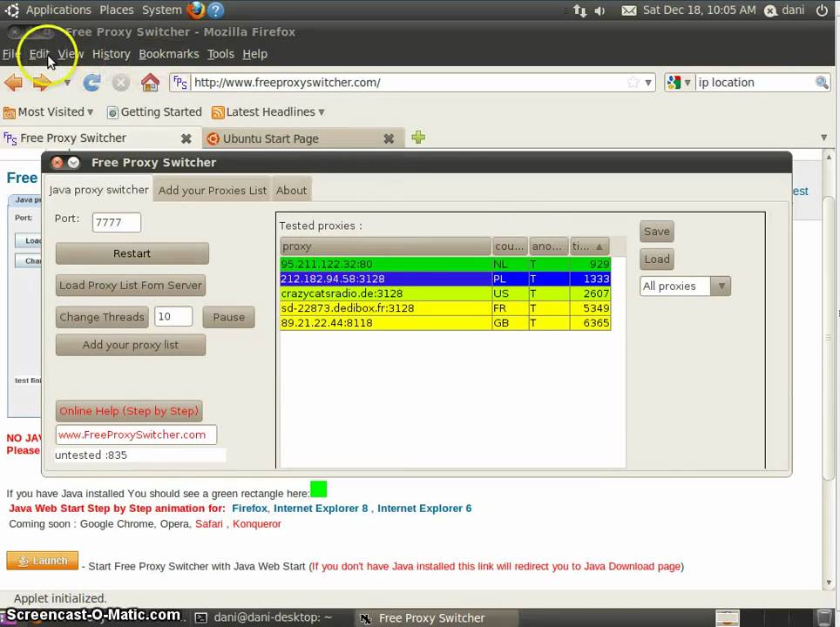The height and width of the screenshot is (627, 840).
Task: Select proxy row sd-22873.dedibox.fr:3128
Action: [445, 308]
